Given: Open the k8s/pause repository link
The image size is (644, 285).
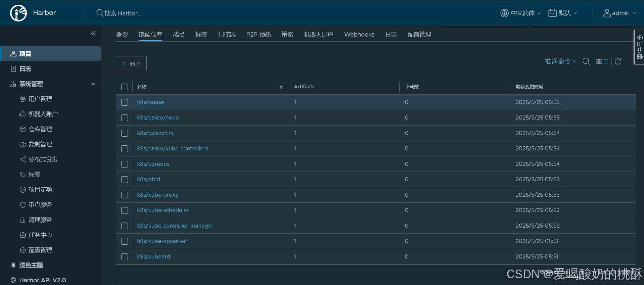Looking at the screenshot, I should pyautogui.click(x=150, y=102).
